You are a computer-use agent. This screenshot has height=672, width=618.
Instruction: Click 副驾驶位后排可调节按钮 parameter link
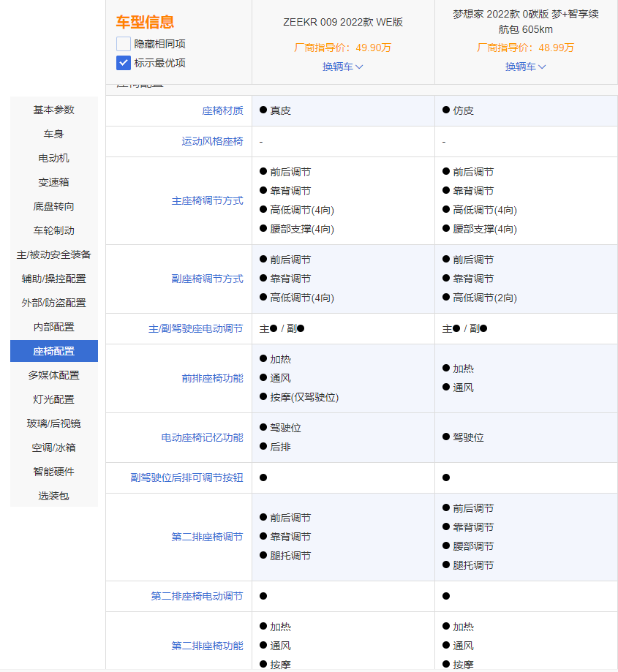186,477
